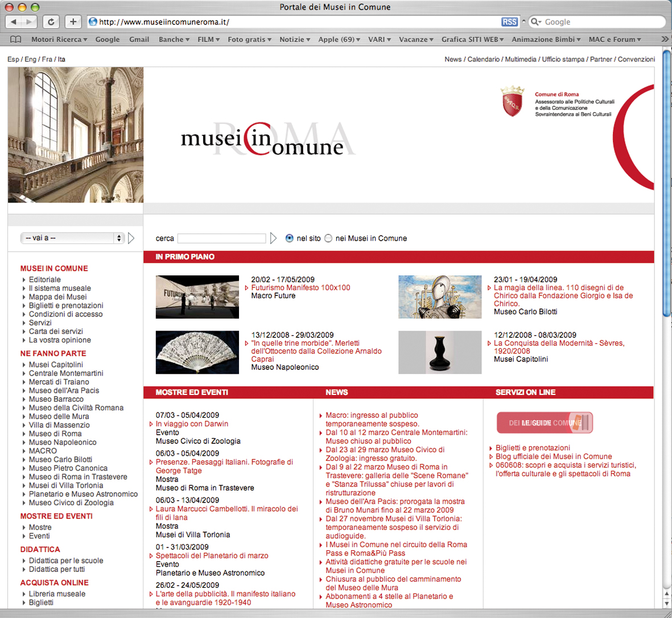
Task: Click the Safari forward arrow button
Action: (x=29, y=22)
